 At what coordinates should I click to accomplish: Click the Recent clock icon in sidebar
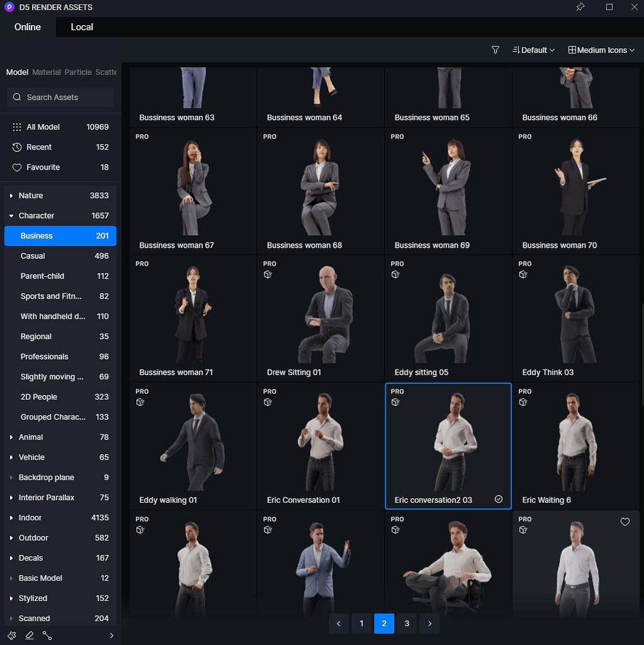[x=16, y=147]
